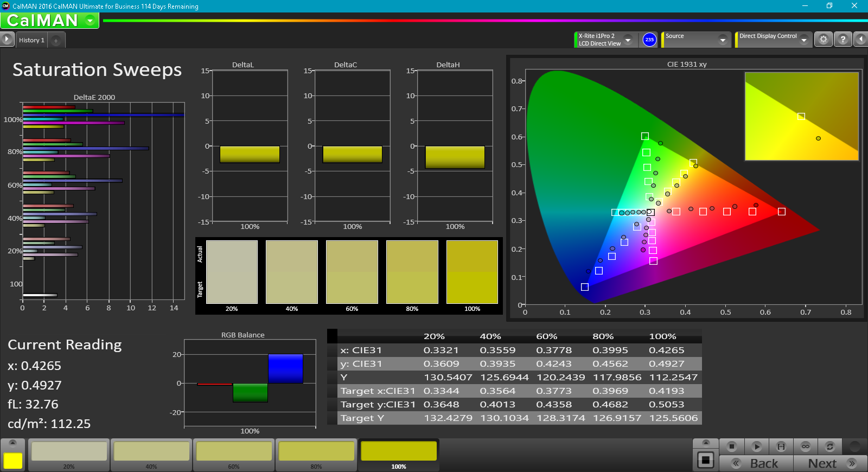Select the 60% saturation swatch in bottom strip

[x=234, y=455]
